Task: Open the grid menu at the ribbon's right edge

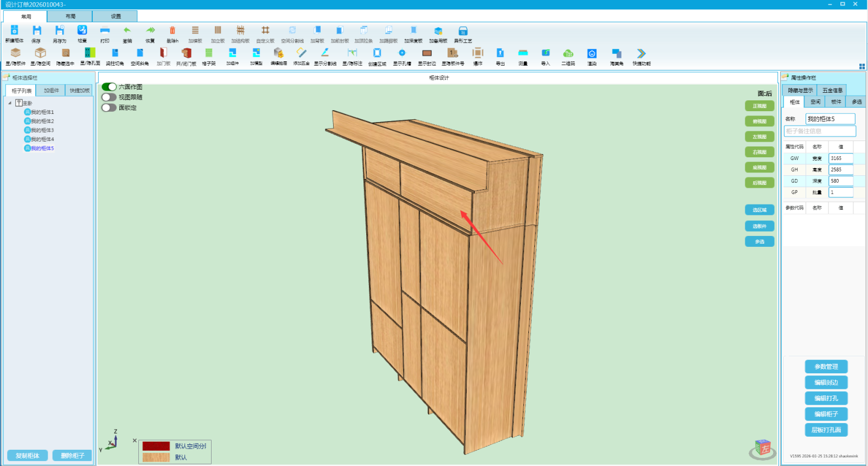Action: click(x=861, y=66)
